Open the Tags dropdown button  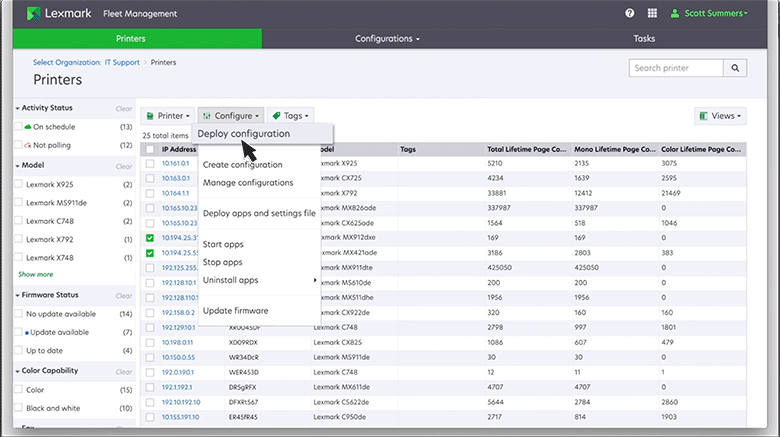pos(291,116)
